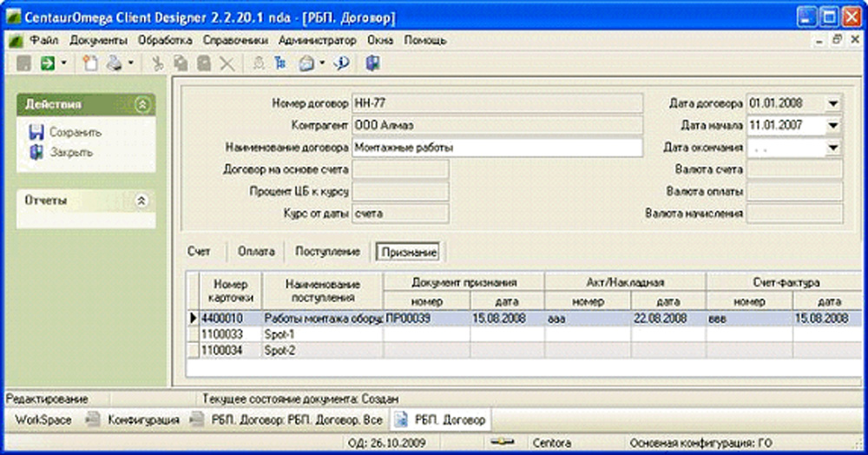Click the Закрыть link
This screenshot has width=868, height=455.
click(71, 152)
